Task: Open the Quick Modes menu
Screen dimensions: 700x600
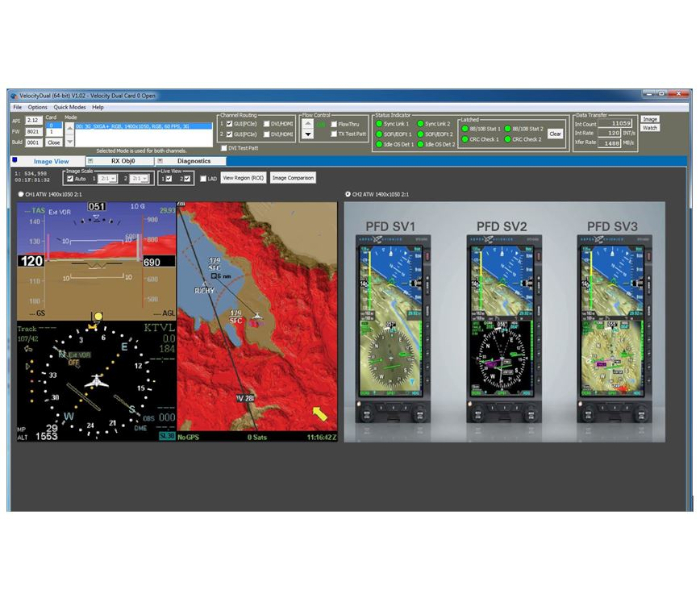Action: 70,107
